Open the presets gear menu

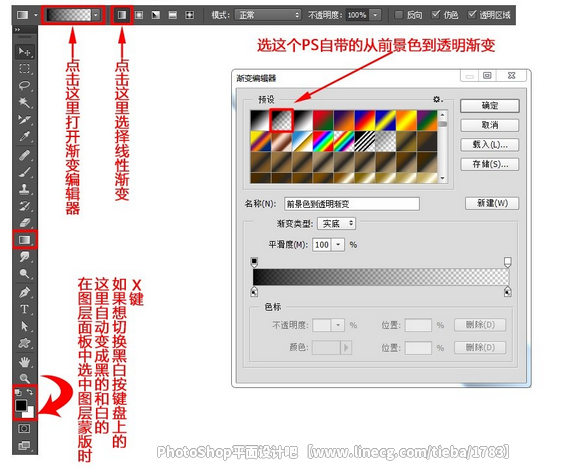coord(437,99)
